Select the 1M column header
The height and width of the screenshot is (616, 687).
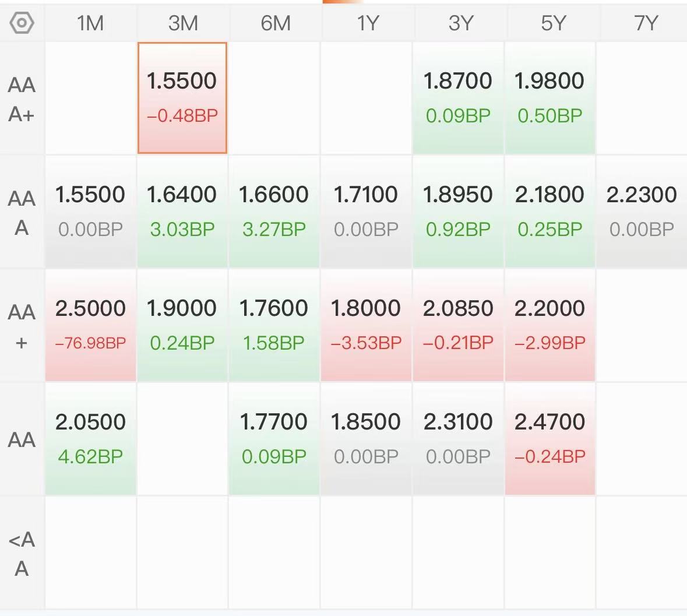(x=90, y=23)
